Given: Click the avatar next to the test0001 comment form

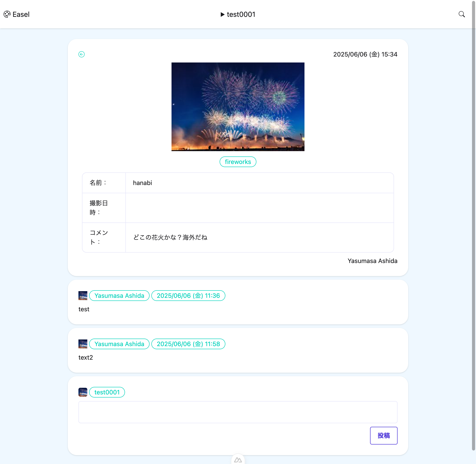Looking at the screenshot, I should (83, 392).
